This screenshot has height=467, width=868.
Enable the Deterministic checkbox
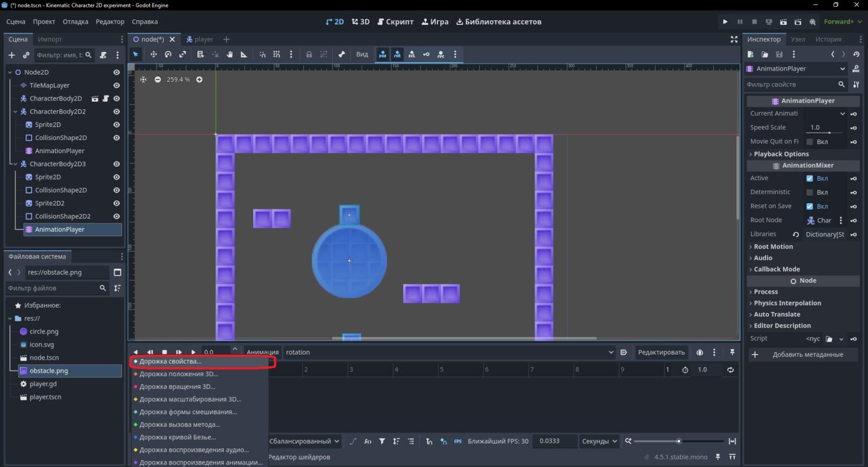(x=810, y=192)
